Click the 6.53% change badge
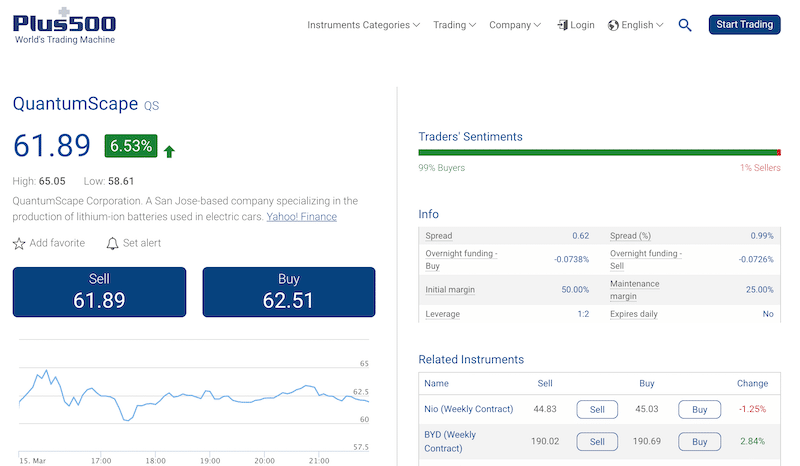This screenshot has width=800, height=466. click(131, 146)
